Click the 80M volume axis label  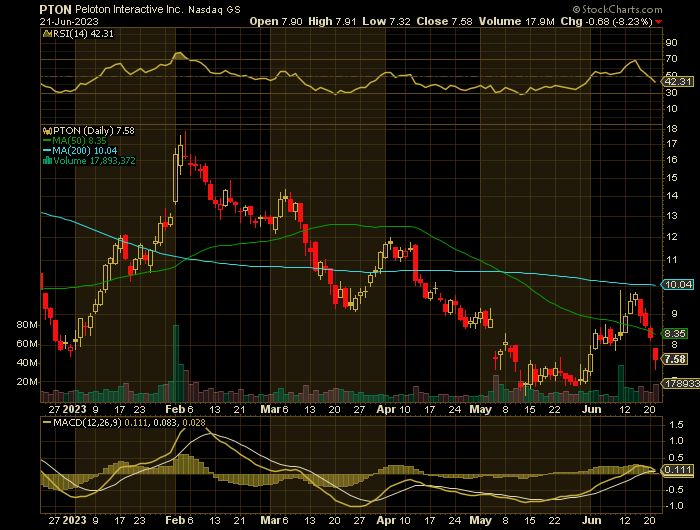click(27, 325)
